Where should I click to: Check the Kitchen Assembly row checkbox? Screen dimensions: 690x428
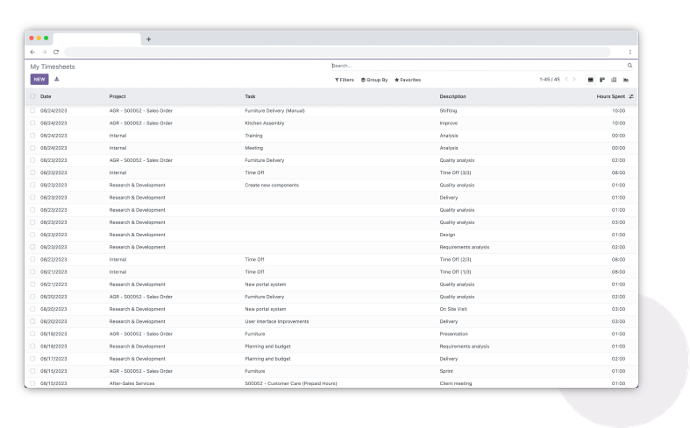[33, 123]
